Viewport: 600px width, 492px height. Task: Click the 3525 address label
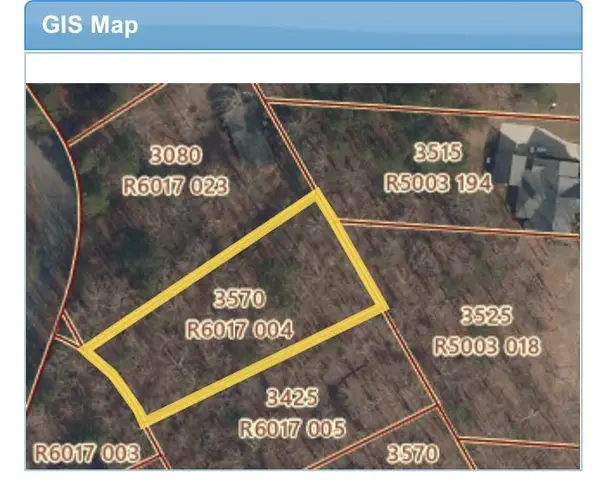[486, 316]
